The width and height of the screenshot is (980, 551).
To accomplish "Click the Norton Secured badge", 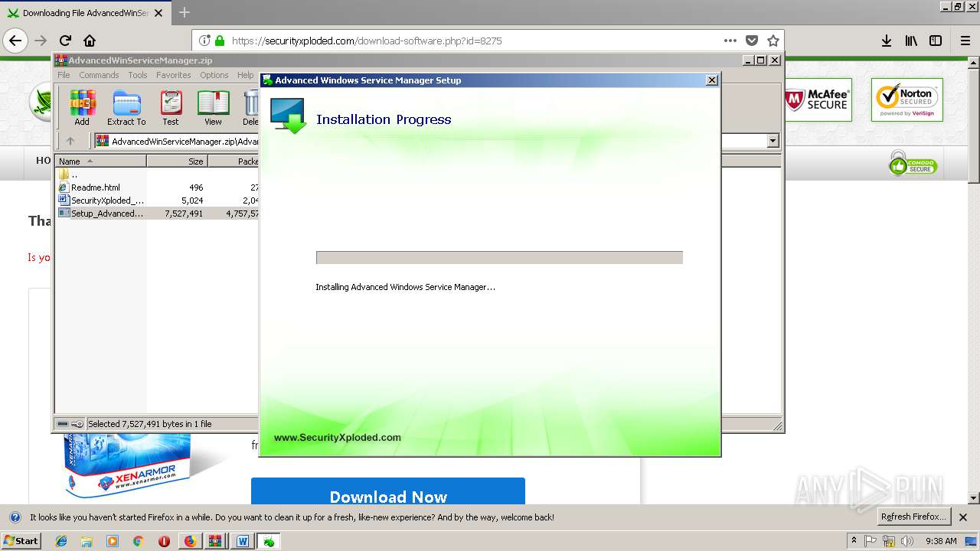I will pos(906,99).
